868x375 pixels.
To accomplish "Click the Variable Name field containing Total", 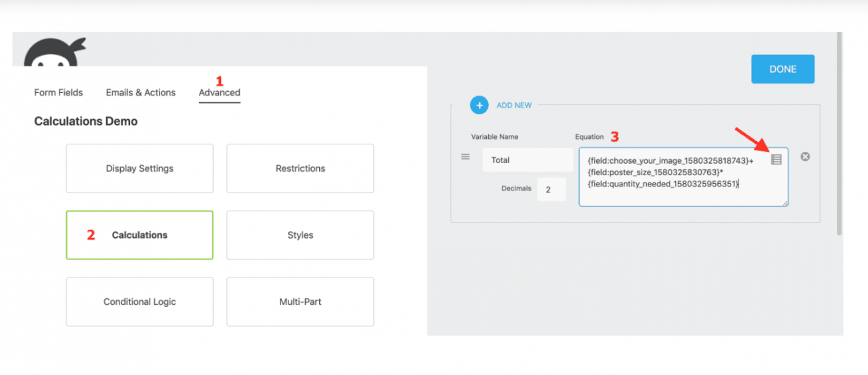I will point(527,160).
